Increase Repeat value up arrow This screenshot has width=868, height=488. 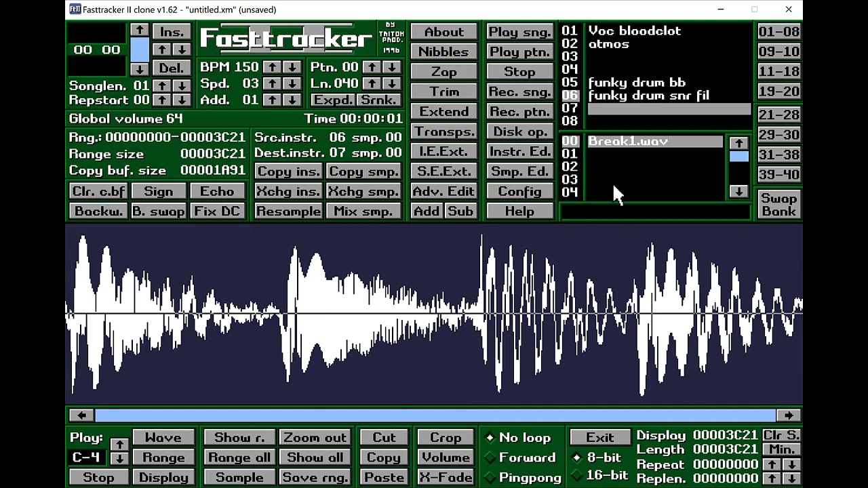click(x=772, y=464)
